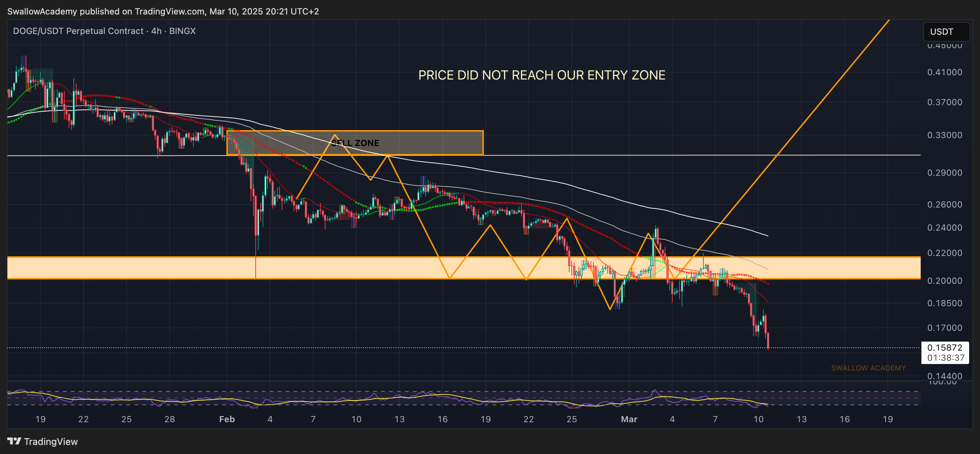
Task: Click the Mar date axis label
Action: click(629, 419)
